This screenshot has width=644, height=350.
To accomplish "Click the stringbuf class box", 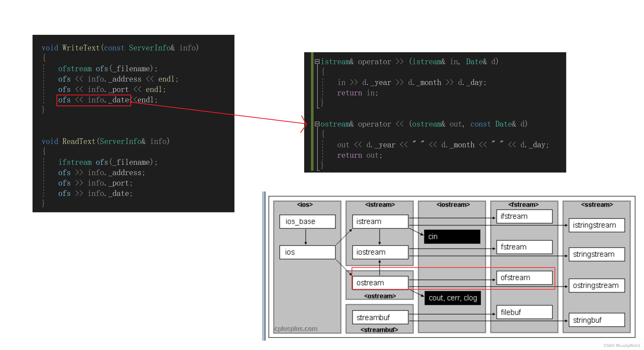I will [596, 320].
